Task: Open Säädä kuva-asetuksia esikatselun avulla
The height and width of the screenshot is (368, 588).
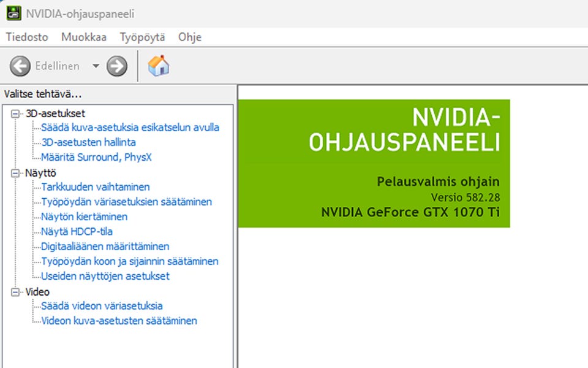Action: [130, 128]
